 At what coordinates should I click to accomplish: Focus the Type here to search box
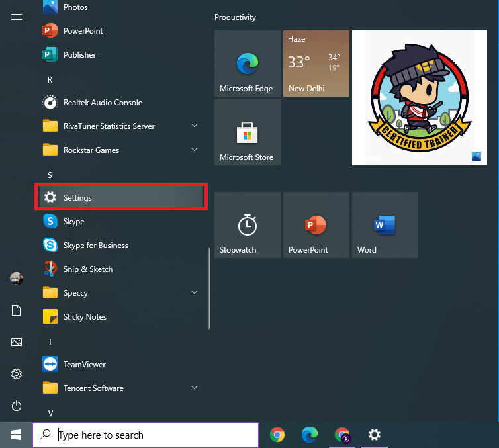[146, 435]
